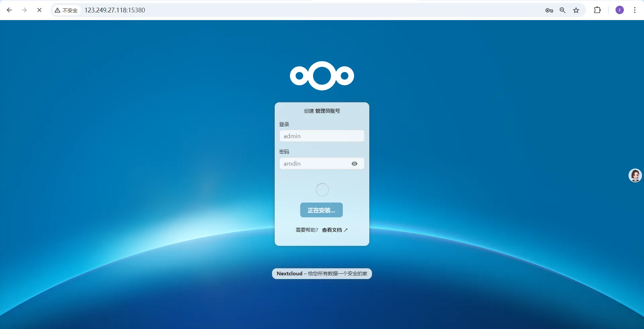Click the 密码 field label
The width and height of the screenshot is (644, 329).
[x=284, y=152]
